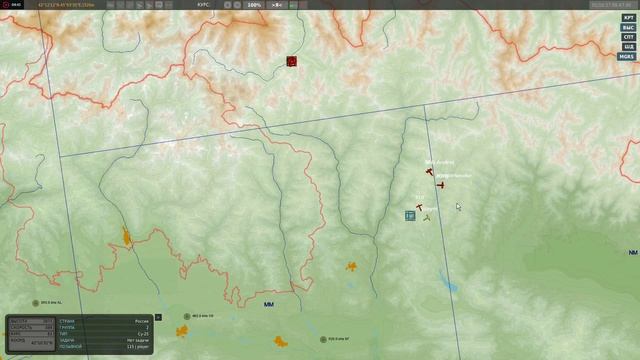Click the orange town patch south of the river junction
640x360 pixels.
(x=351, y=267)
